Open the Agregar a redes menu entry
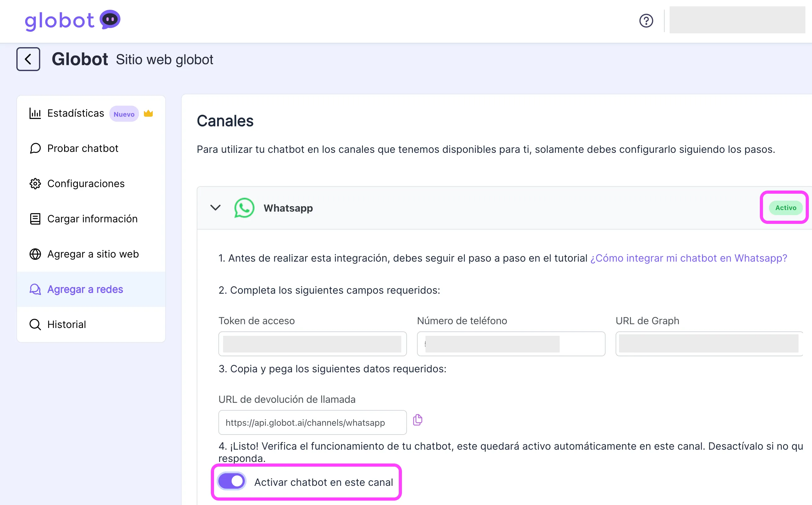The width and height of the screenshot is (812, 505). click(85, 289)
